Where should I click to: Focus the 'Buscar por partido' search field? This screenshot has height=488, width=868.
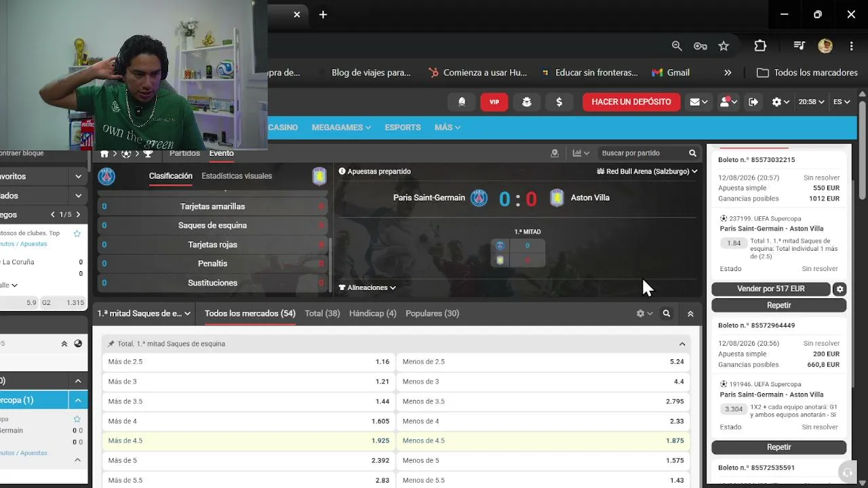tap(642, 153)
